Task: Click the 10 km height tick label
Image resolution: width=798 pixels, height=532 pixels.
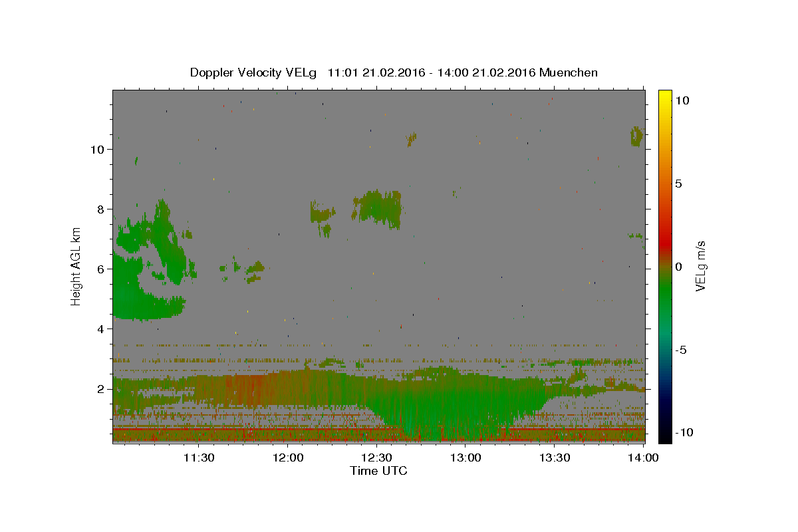Action: click(x=97, y=150)
